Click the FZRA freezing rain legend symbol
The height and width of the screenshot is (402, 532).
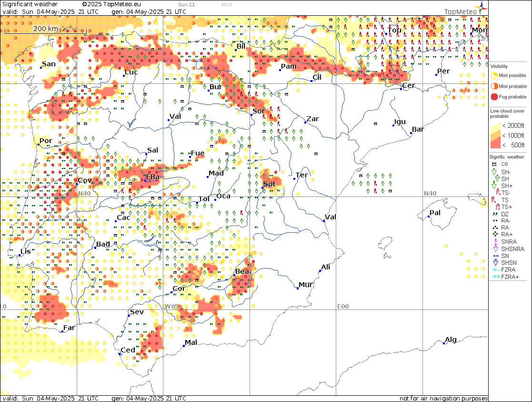(496, 270)
